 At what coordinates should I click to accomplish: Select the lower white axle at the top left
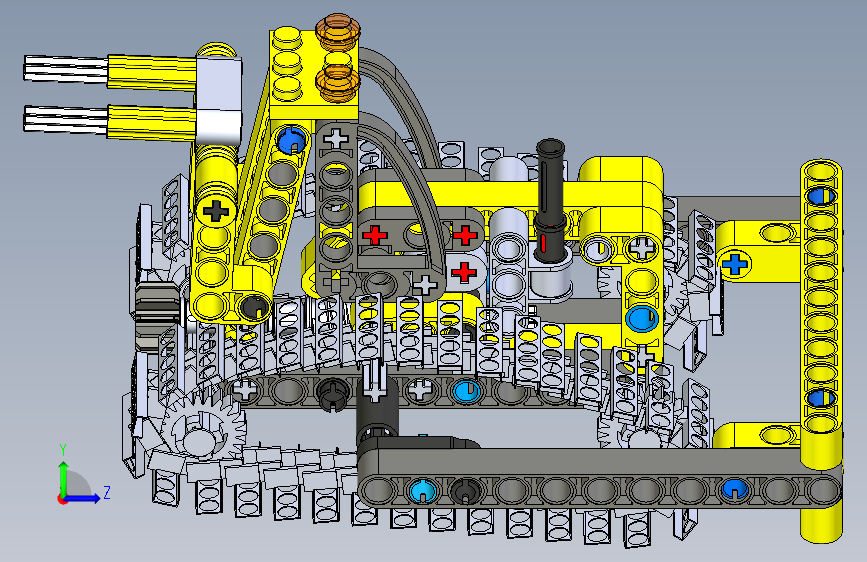click(x=65, y=120)
